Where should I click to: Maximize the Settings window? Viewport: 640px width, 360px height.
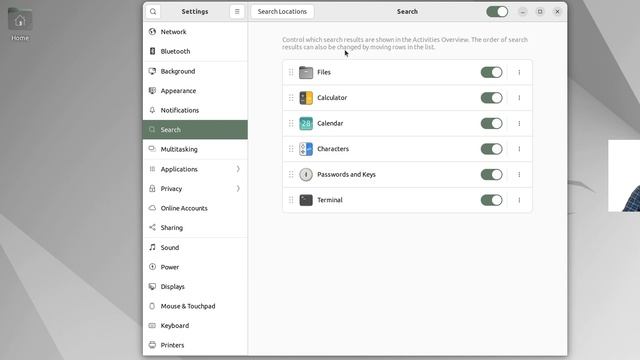[540, 11]
